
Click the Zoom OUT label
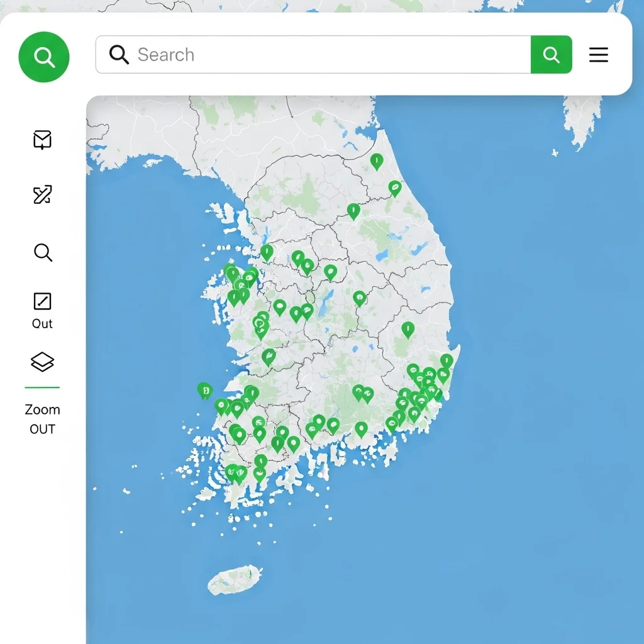42,419
